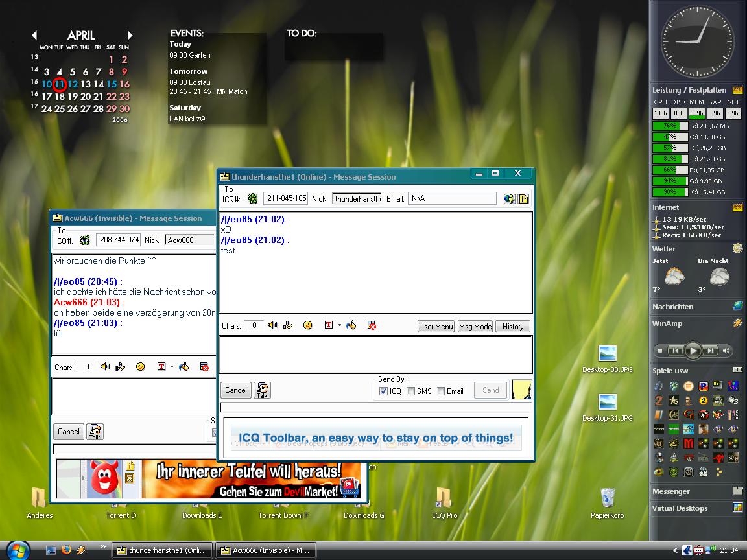This screenshot has height=560, width=747.
Task: Open the smiley picker in thunderhansthe1 chat
Action: [x=308, y=325]
